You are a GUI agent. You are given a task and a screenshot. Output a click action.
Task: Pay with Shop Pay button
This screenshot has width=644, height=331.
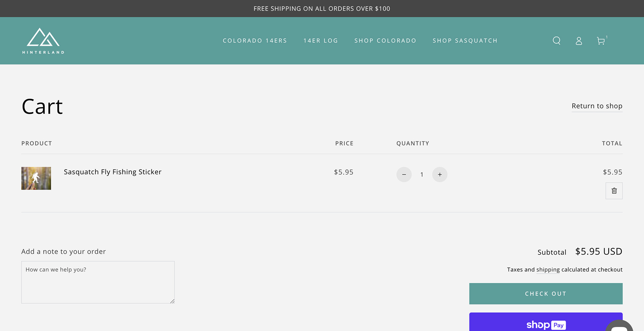click(x=546, y=322)
